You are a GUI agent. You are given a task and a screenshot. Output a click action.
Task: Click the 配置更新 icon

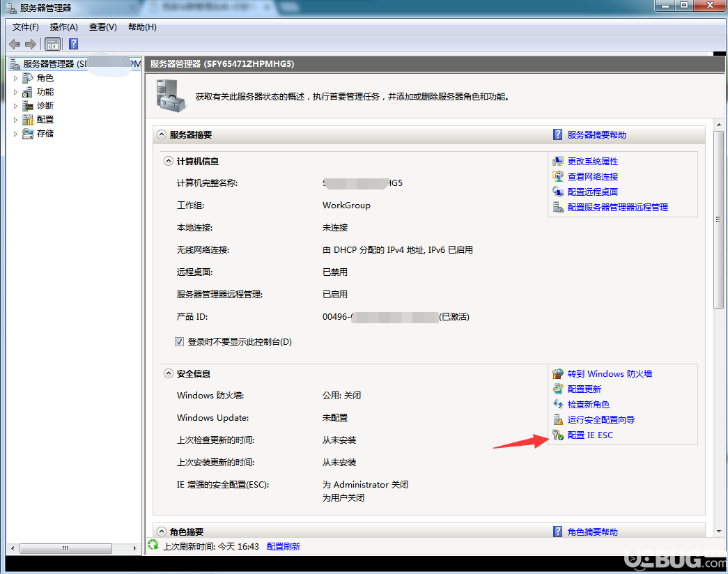click(557, 389)
